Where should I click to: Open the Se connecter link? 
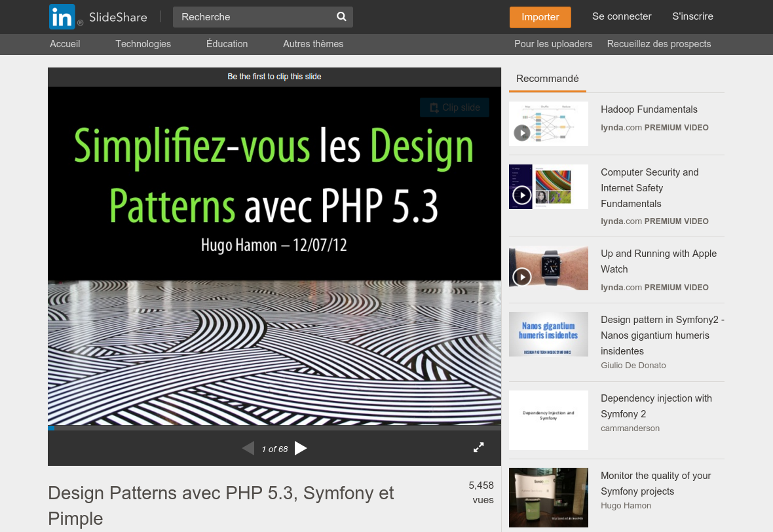(622, 16)
